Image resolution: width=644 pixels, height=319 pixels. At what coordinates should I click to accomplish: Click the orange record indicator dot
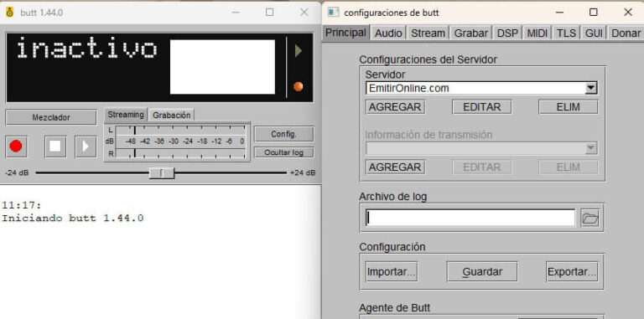[x=299, y=86]
